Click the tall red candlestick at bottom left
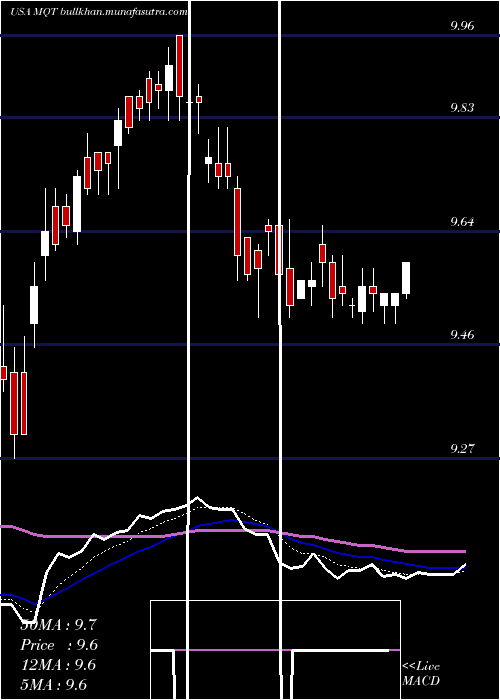Screen dimensions: 500x700 pyautogui.click(x=14, y=404)
